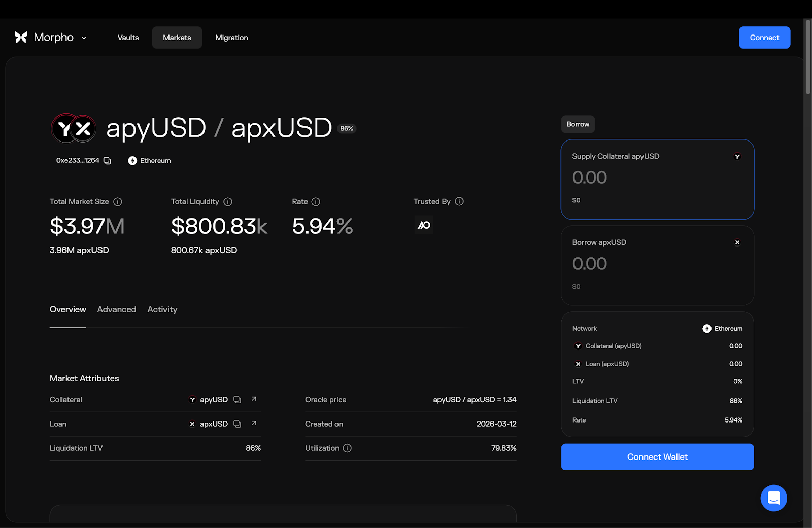Click the Connect button in header
This screenshot has width=812, height=528.
point(764,38)
